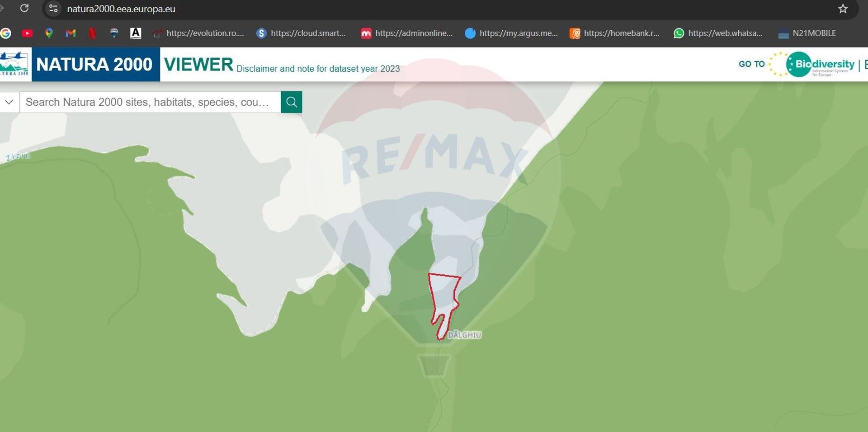Reload the page with the refresh icon
This screenshot has width=868, height=432.
[x=24, y=9]
